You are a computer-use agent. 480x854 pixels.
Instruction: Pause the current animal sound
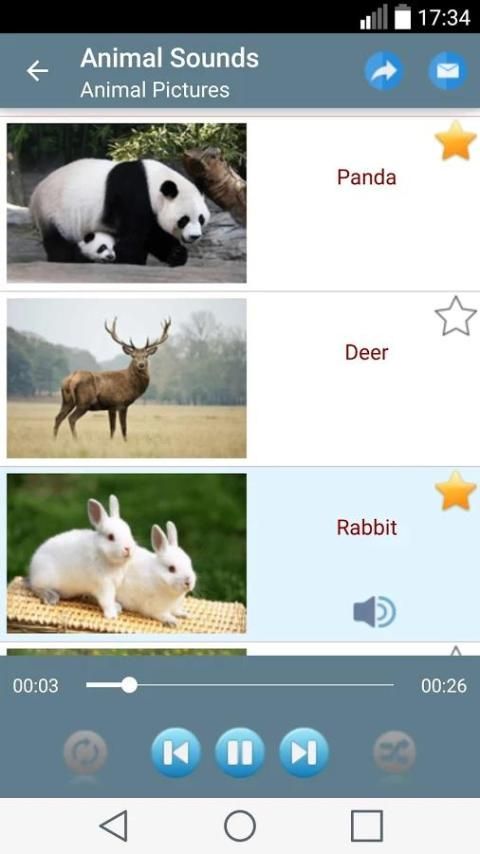click(x=240, y=752)
